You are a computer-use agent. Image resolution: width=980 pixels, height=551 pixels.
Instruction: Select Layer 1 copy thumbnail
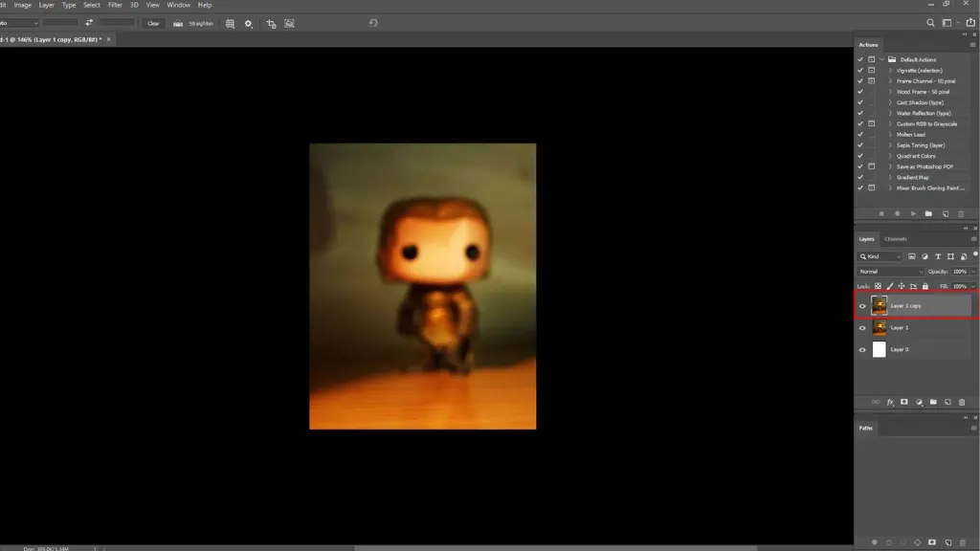click(880, 305)
